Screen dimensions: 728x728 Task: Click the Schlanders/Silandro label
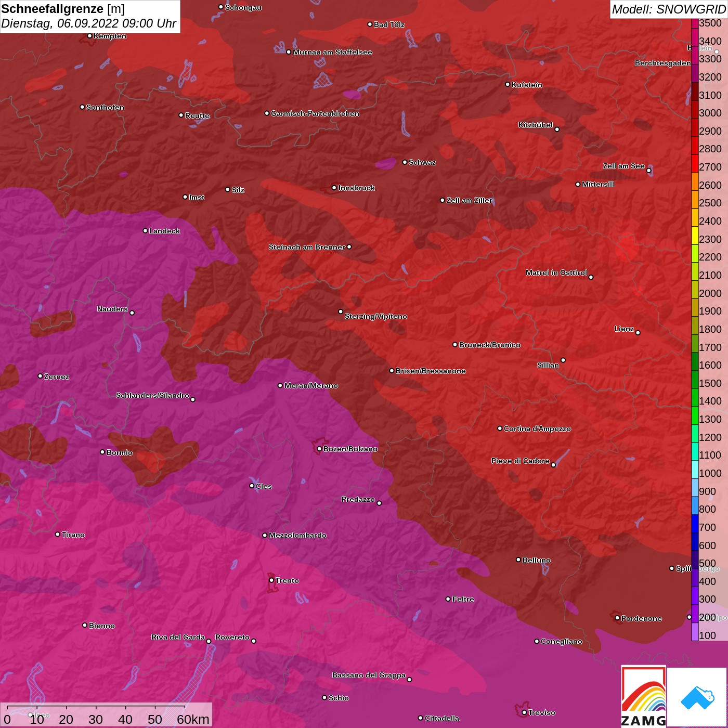[x=152, y=395]
